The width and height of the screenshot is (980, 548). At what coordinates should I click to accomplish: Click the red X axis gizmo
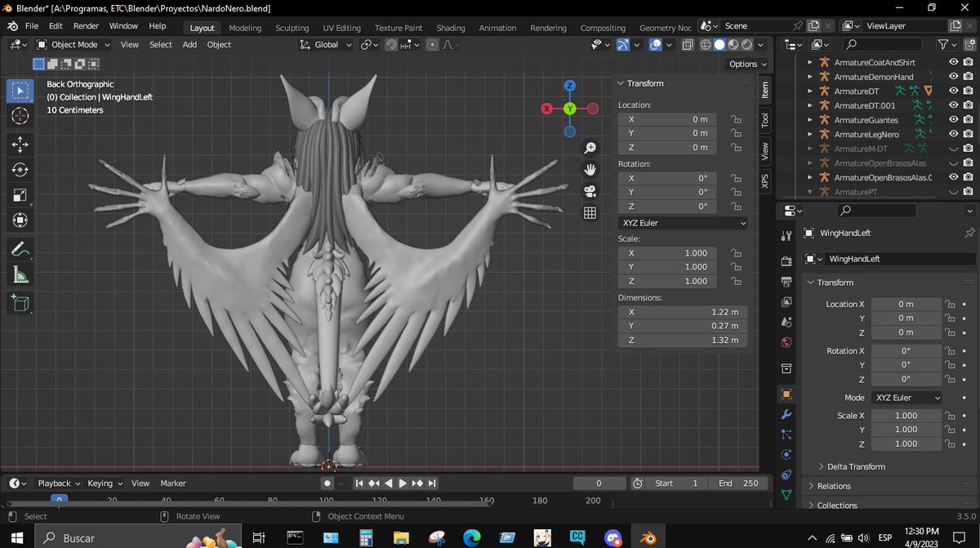[547, 109]
